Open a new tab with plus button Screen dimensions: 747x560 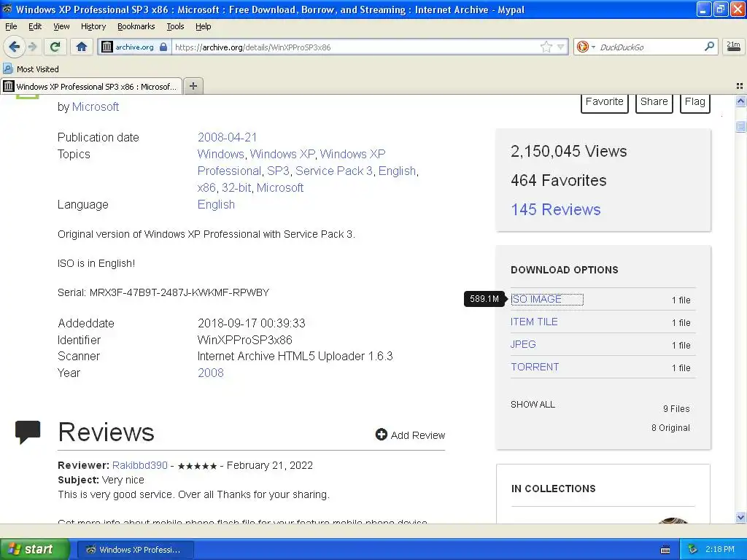click(x=193, y=86)
